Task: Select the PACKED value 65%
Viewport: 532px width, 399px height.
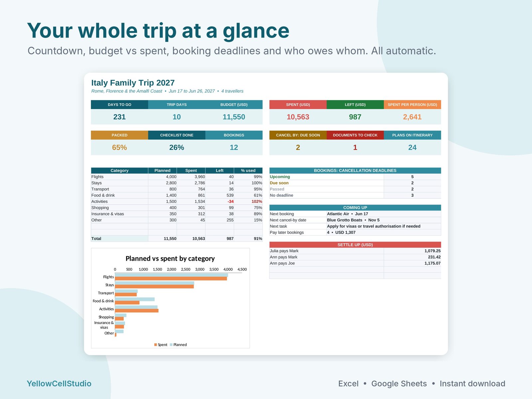Action: pos(119,148)
